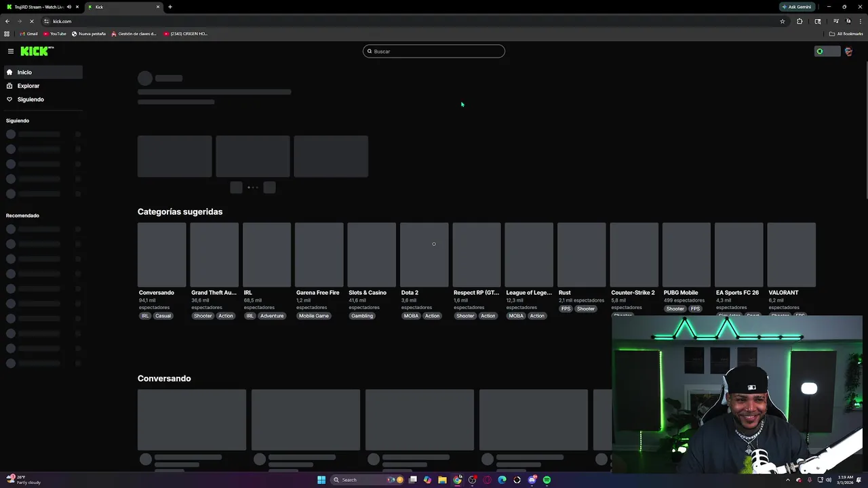
Task: Expand the All Bookmarks folder
Action: 846,34
